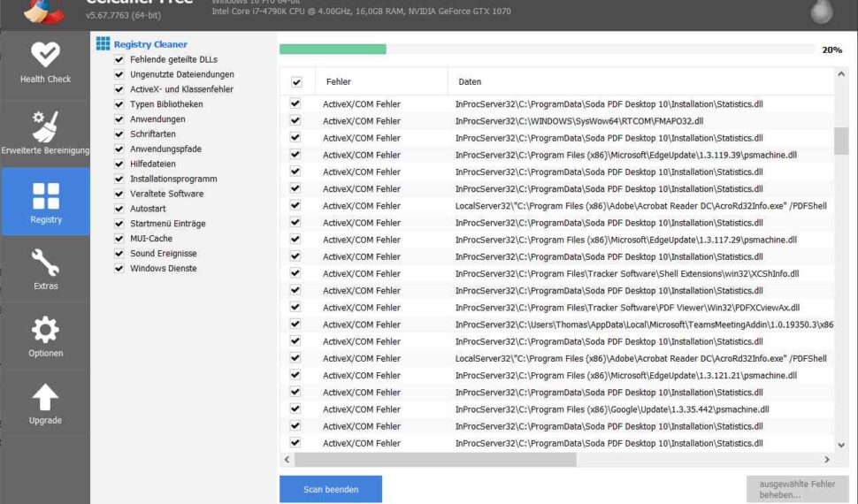The height and width of the screenshot is (504, 858).
Task: Sort results by Fehler column header
Action: (338, 82)
